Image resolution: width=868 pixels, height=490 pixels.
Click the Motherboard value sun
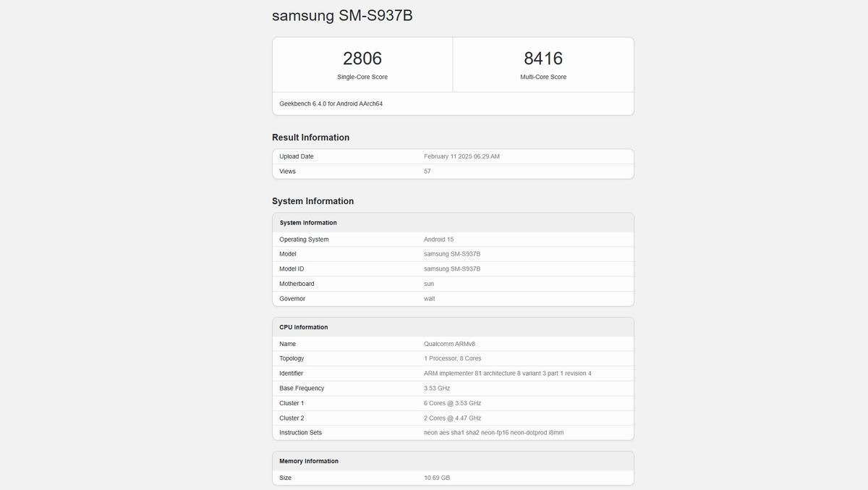[x=429, y=284]
